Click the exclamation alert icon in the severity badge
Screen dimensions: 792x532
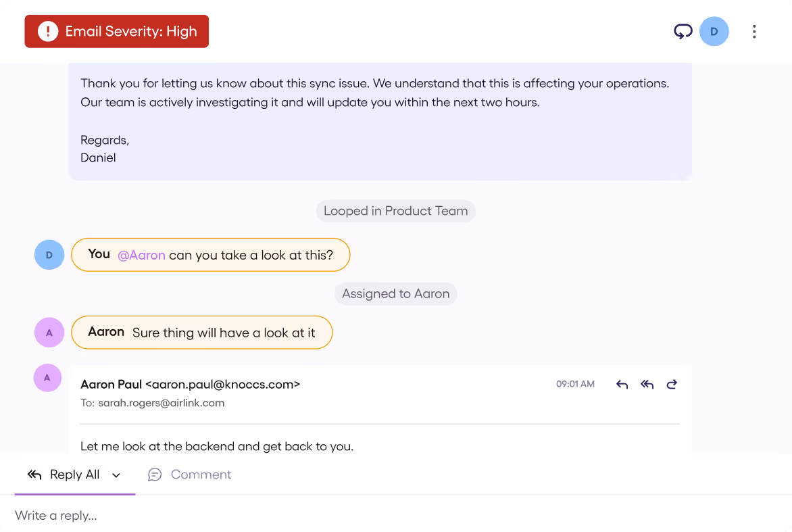pyautogui.click(x=48, y=31)
